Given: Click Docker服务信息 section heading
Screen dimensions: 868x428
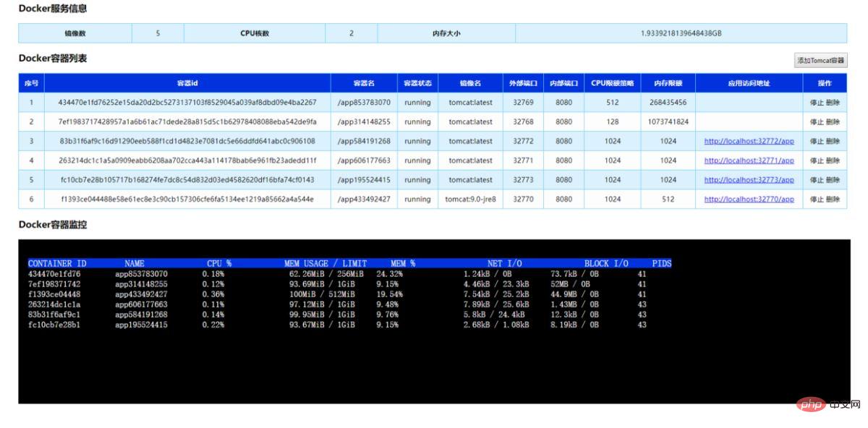Looking at the screenshot, I should 53,9.
